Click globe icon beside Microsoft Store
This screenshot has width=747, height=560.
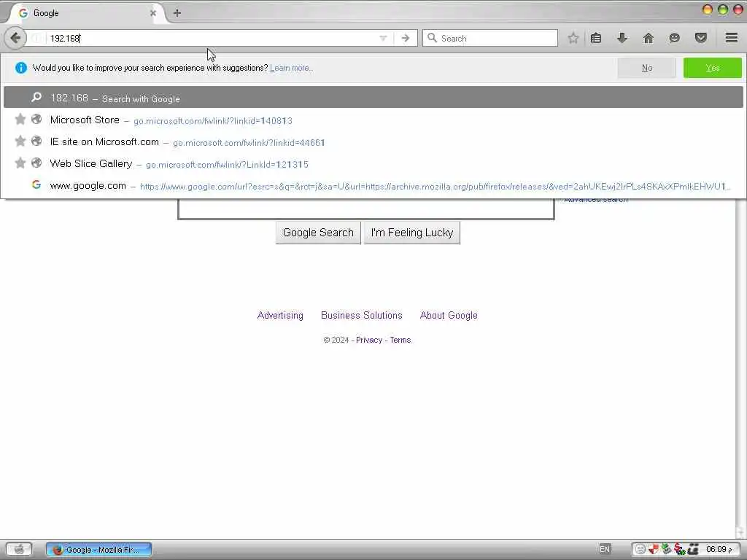click(36, 119)
